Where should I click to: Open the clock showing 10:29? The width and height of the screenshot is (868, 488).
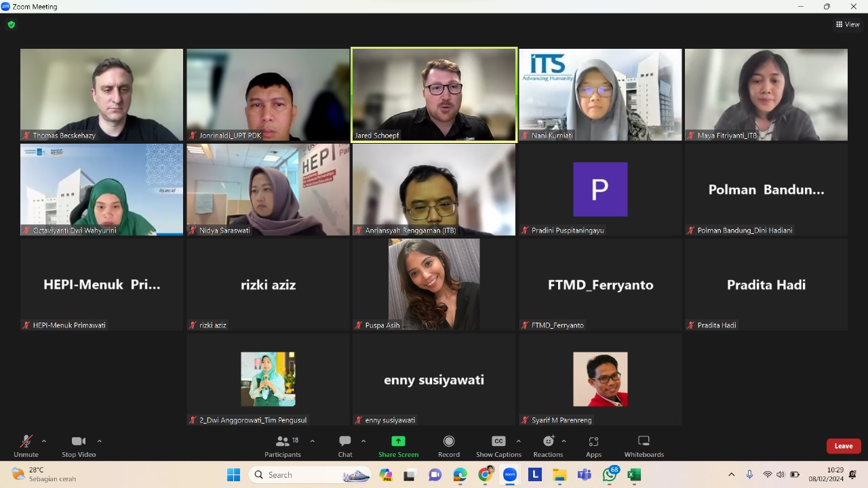[x=825, y=474]
